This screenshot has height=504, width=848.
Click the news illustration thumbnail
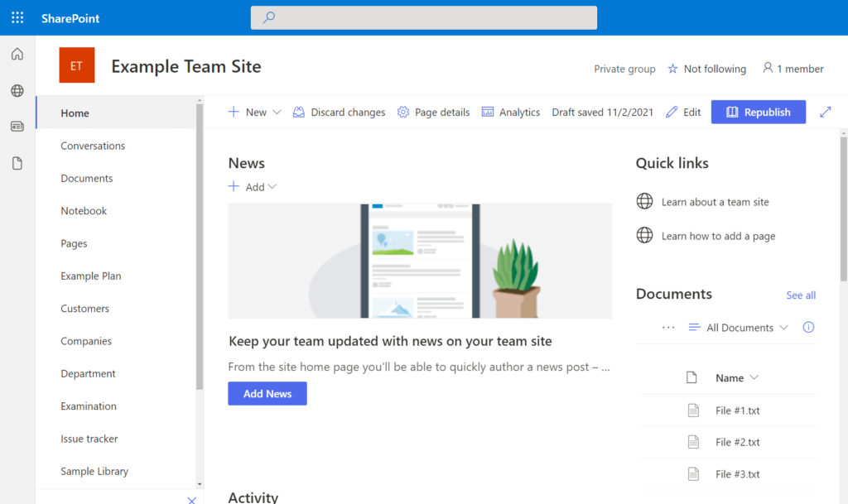[x=420, y=261]
